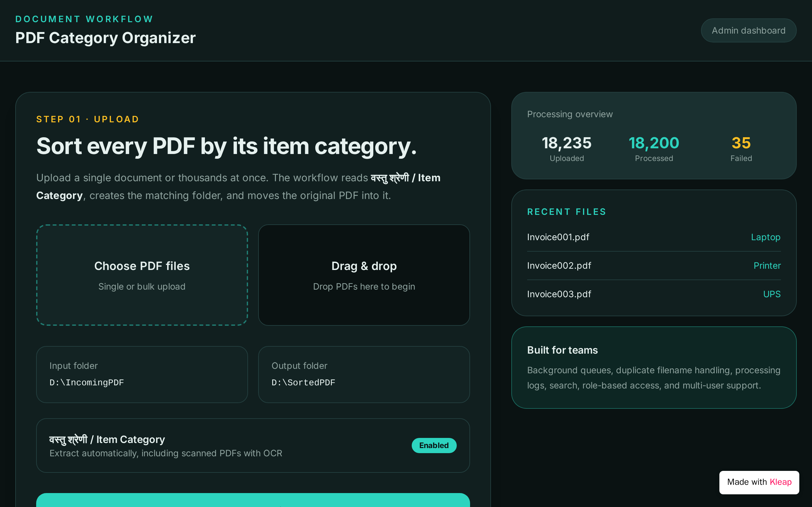Select the 18,200 Processed statistic
The height and width of the screenshot is (507, 812).
coord(654,149)
